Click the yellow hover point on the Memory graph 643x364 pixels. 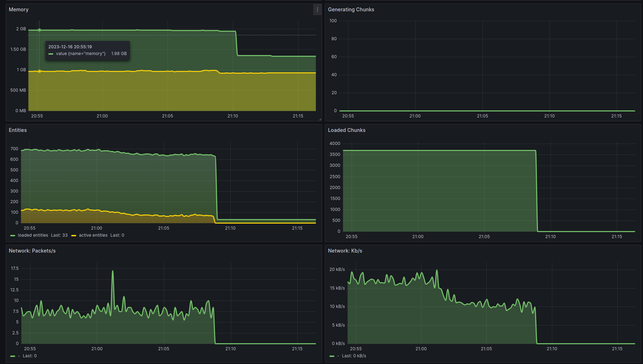pos(40,71)
